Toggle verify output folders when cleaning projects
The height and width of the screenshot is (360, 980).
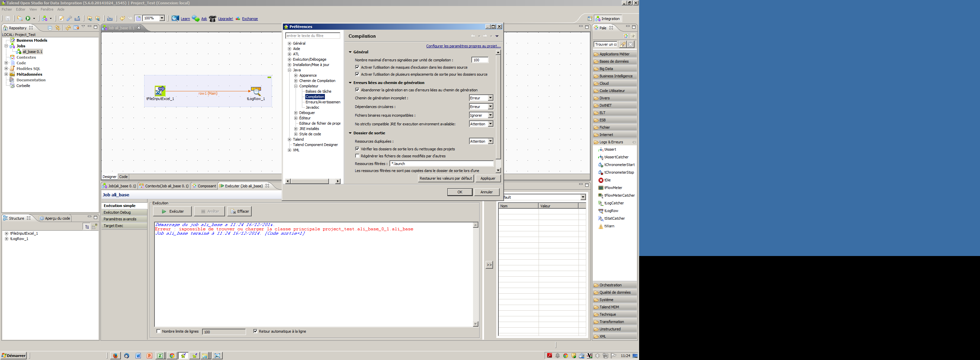coord(357,149)
